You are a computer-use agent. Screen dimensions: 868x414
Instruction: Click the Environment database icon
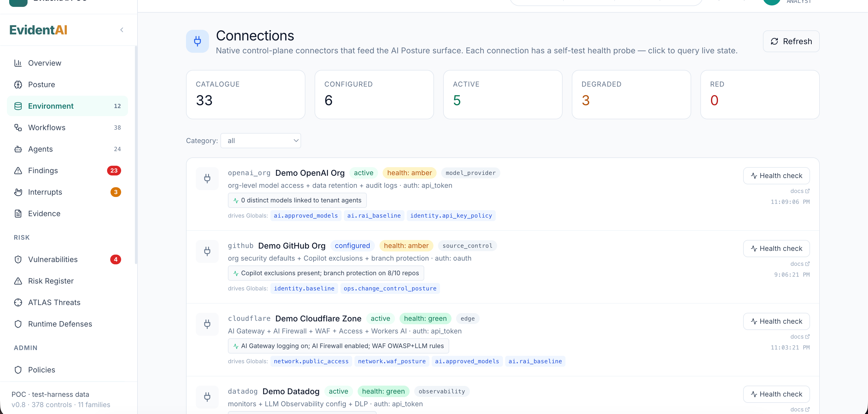[x=18, y=106]
